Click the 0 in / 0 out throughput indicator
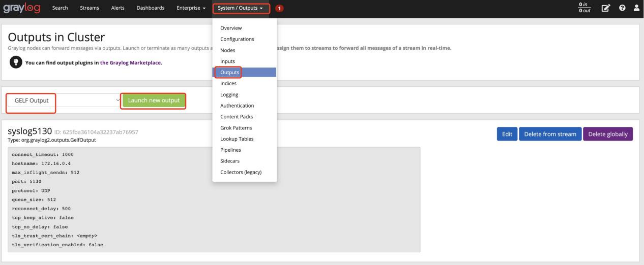 [585, 8]
